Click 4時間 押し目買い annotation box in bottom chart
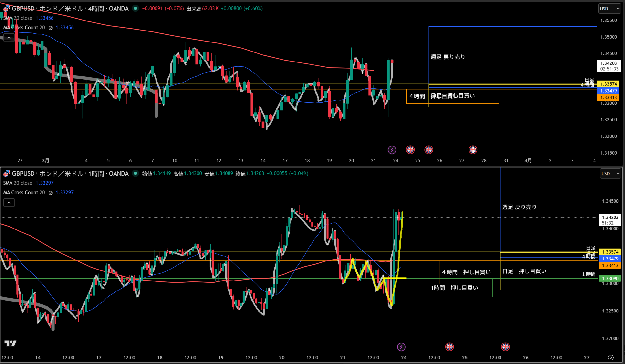 tap(466, 272)
